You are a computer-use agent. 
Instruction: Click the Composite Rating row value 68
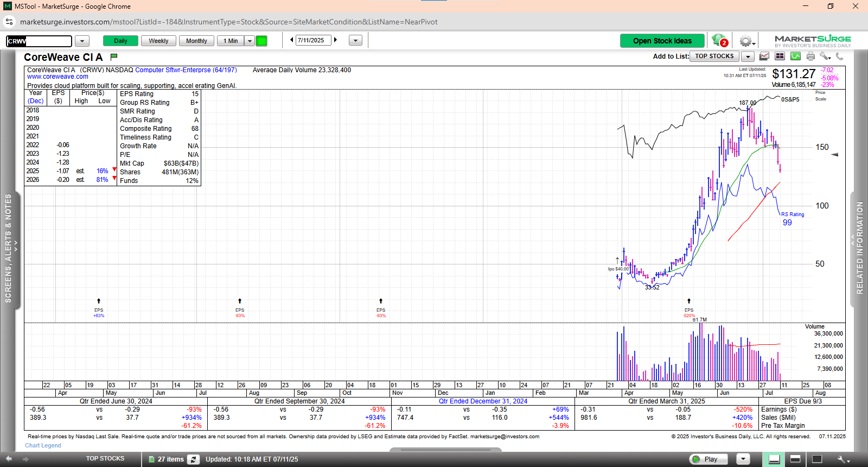195,129
